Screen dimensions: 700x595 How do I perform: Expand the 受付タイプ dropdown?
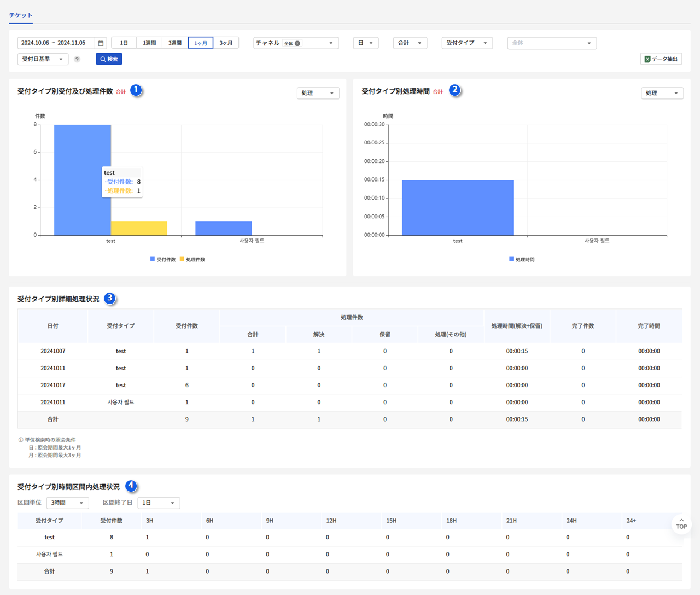click(x=466, y=43)
